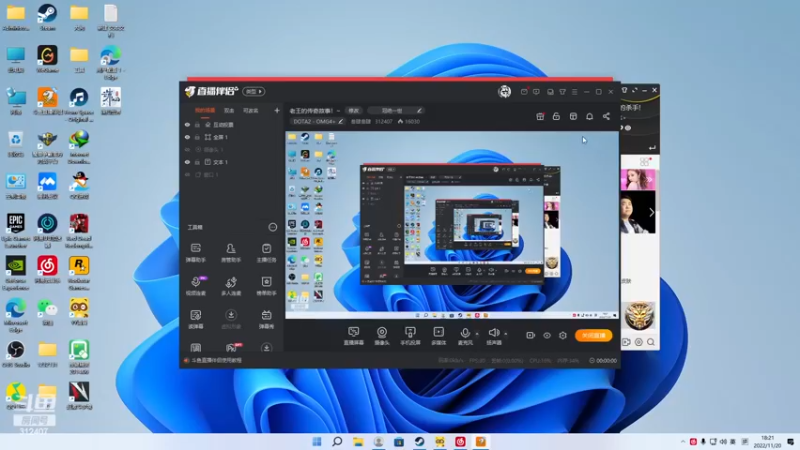This screenshot has width=800, height=450.
Task: Open the 读弹幕 tool
Action: (x=195, y=319)
